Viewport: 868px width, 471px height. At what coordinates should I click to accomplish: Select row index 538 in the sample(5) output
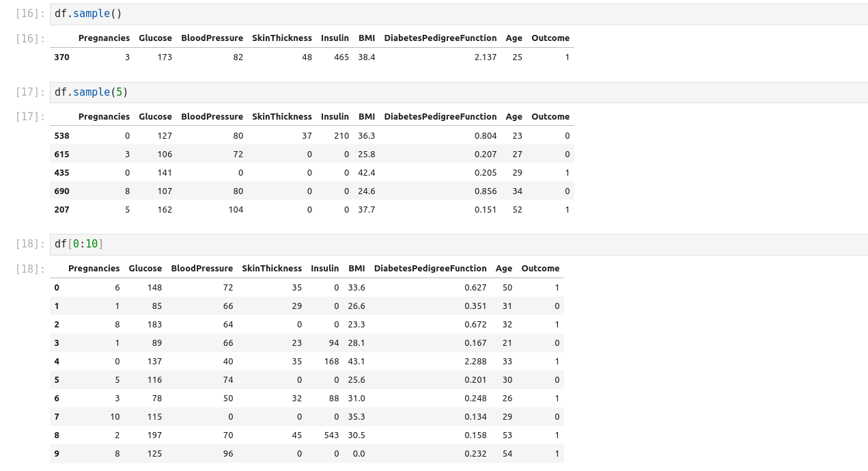click(61, 136)
